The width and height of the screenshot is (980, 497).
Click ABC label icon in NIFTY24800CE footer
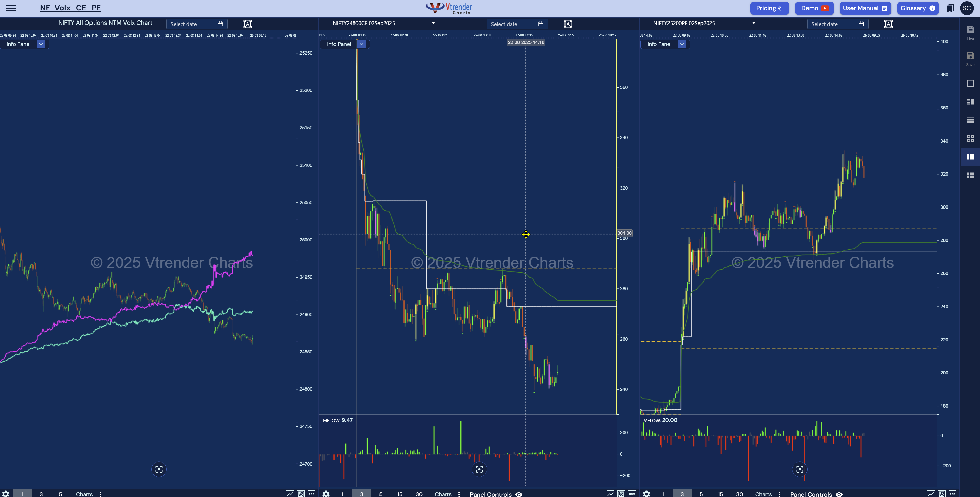click(x=632, y=494)
